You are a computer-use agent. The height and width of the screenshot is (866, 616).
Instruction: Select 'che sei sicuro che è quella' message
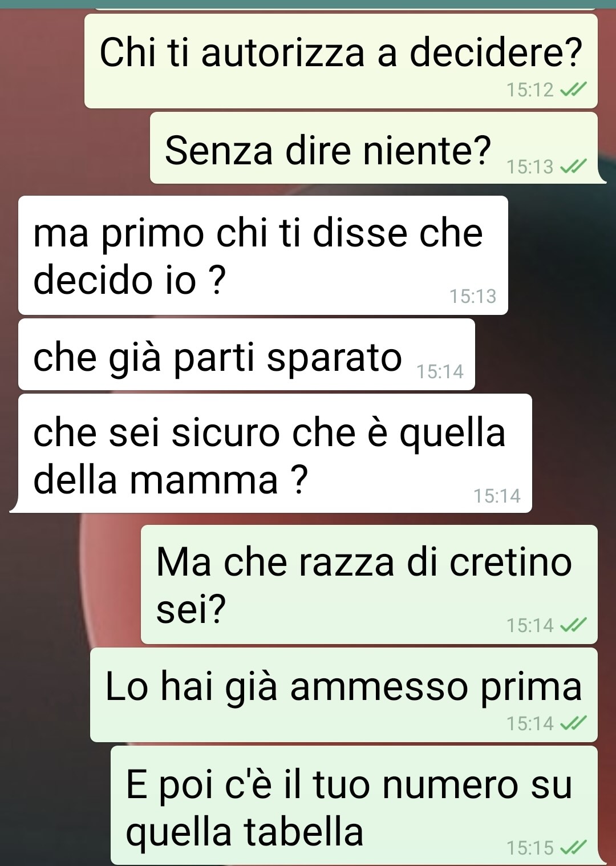click(275, 453)
